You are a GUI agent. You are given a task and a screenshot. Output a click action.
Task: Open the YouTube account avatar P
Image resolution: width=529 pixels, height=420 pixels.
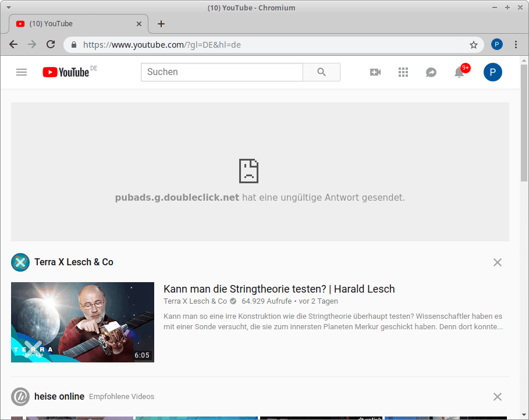pos(492,72)
